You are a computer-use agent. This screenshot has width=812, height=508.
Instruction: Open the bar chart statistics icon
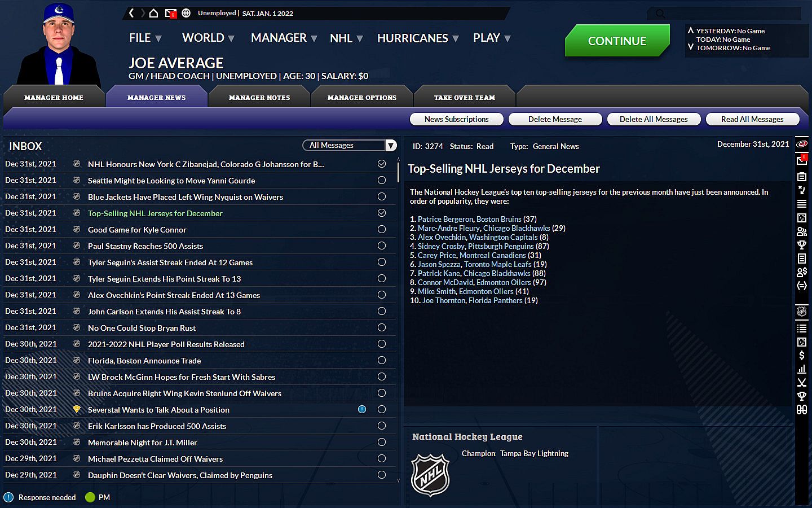(x=801, y=369)
